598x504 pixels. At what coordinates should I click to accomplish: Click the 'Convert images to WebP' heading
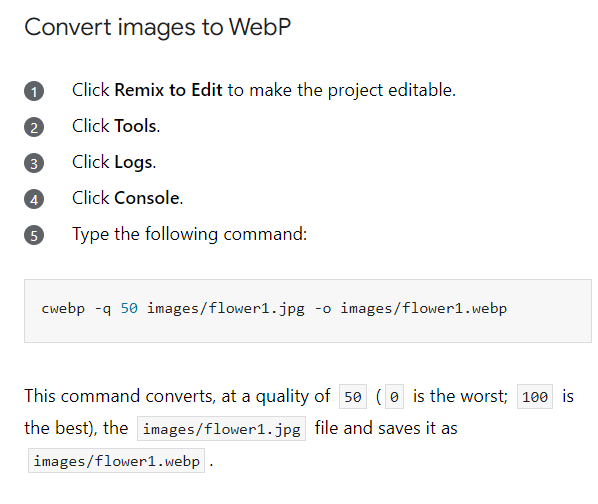click(158, 27)
